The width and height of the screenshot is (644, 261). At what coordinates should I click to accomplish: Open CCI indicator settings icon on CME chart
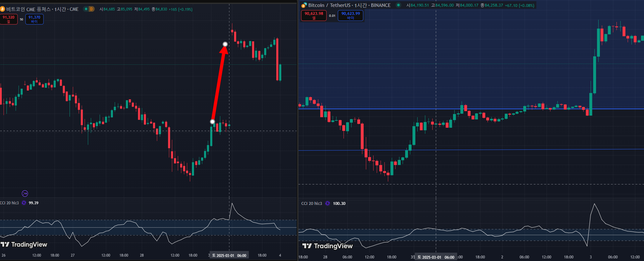[24, 203]
